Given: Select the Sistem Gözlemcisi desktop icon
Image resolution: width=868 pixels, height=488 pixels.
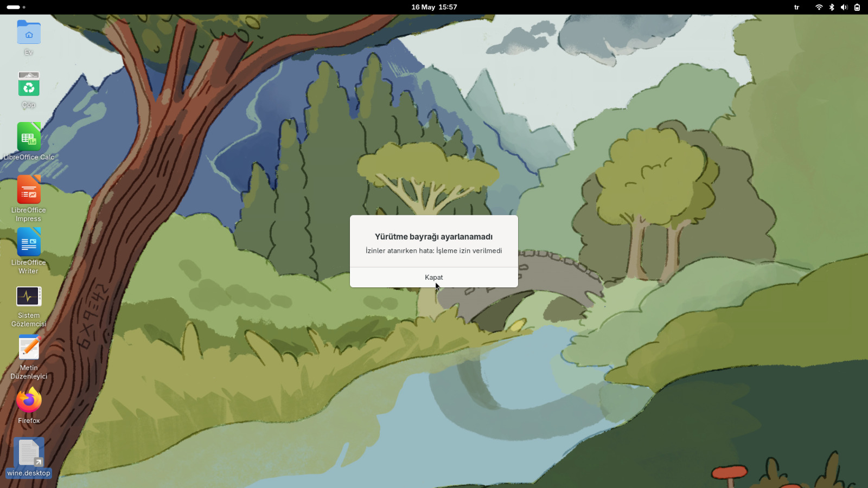Looking at the screenshot, I should coord(29,296).
